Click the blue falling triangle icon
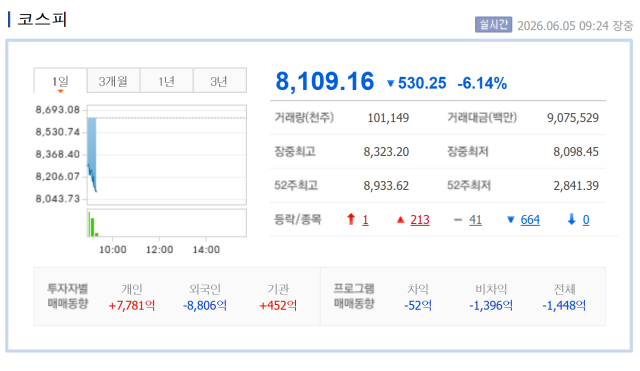The height and width of the screenshot is (371, 640). [x=510, y=220]
